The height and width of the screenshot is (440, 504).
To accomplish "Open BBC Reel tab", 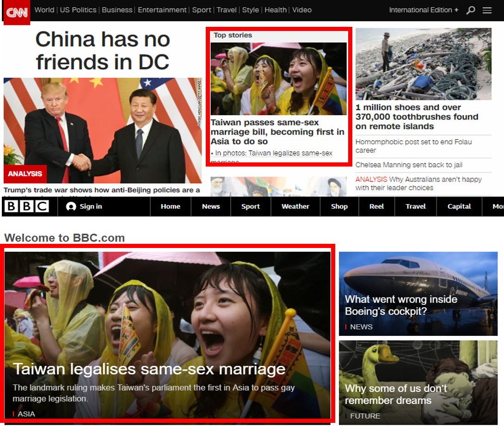I will [x=376, y=206].
